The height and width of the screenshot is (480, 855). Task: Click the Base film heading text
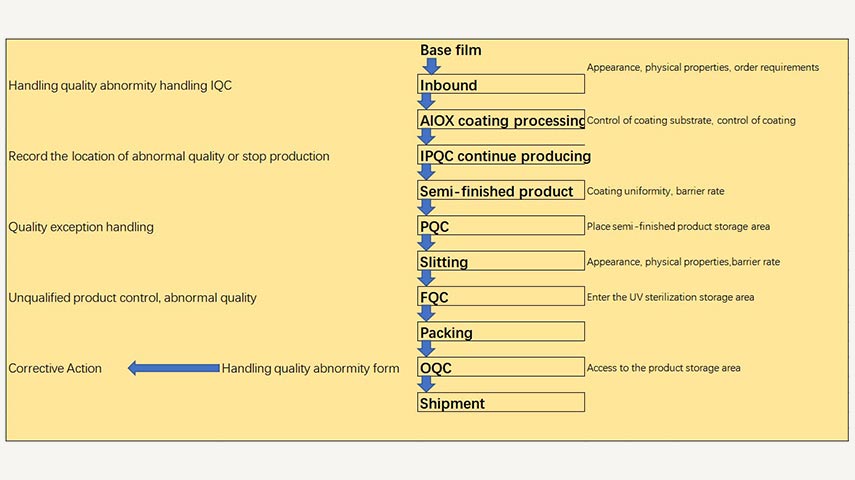tap(451, 50)
